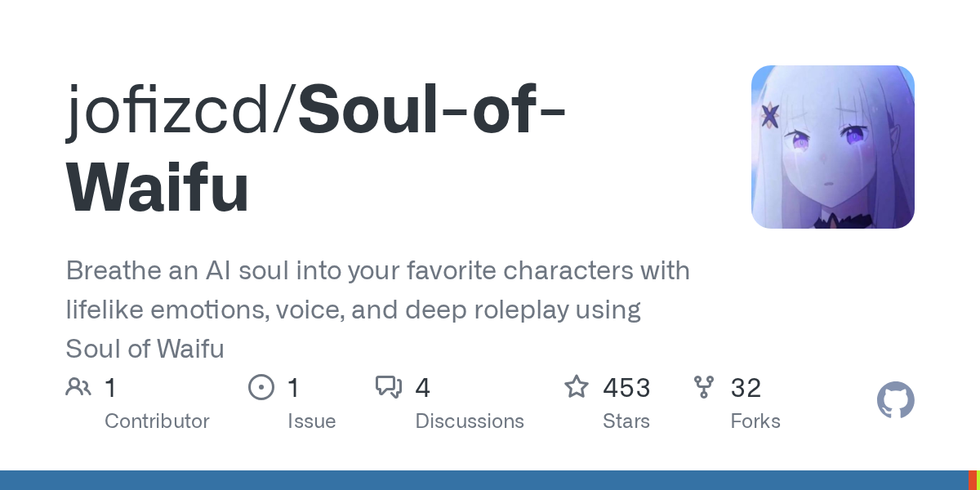Click the small red language bar segment
The image size is (980, 490).
pyautogui.click(x=972, y=480)
